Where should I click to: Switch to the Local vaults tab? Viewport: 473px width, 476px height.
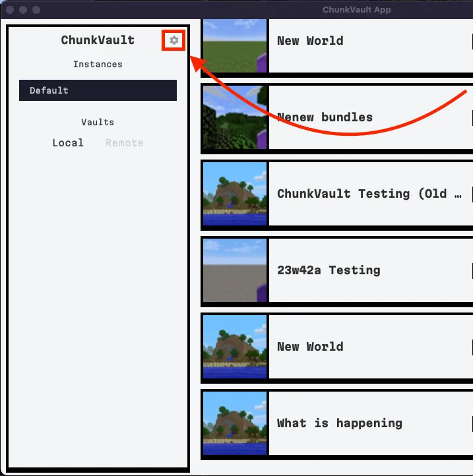68,143
